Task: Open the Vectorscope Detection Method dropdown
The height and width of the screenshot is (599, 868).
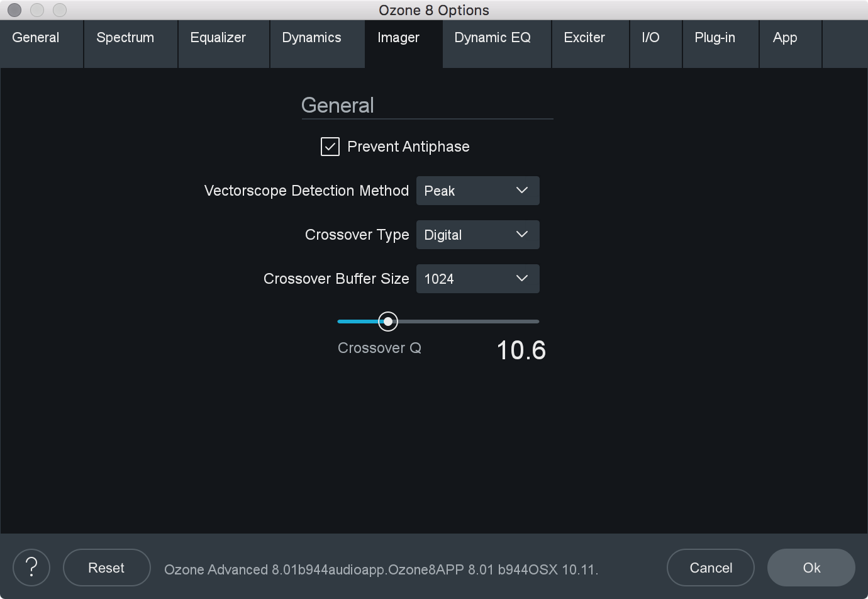Action: tap(477, 191)
